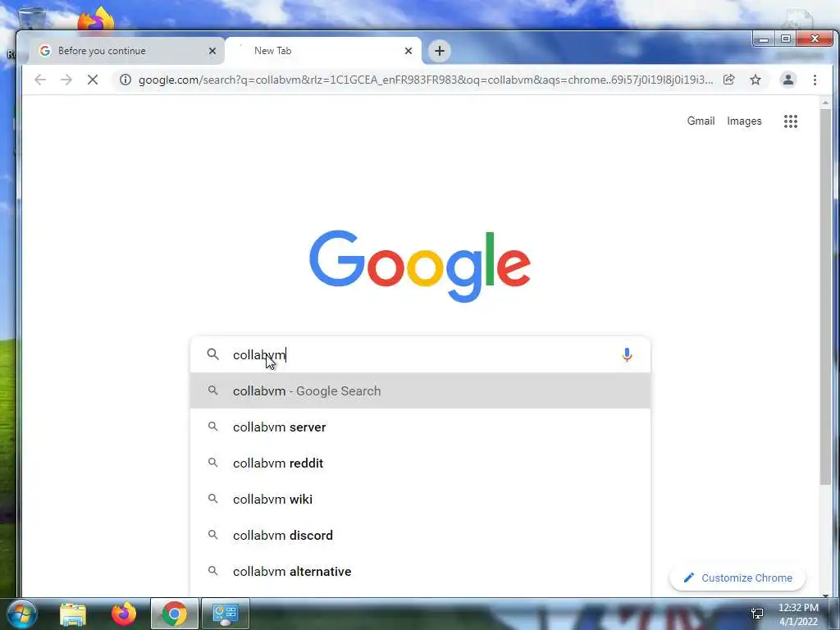The image size is (840, 630).
Task: Click into the collabvm search field
Action: [x=420, y=354]
